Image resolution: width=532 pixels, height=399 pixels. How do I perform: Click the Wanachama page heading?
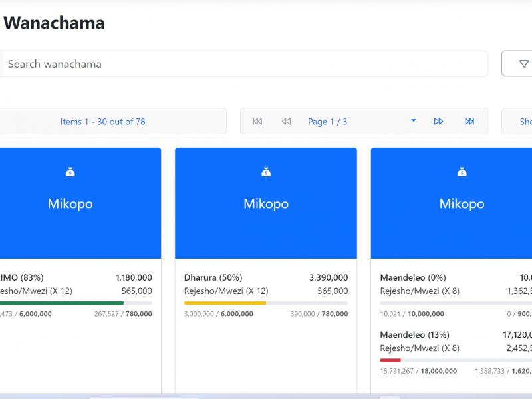(54, 23)
